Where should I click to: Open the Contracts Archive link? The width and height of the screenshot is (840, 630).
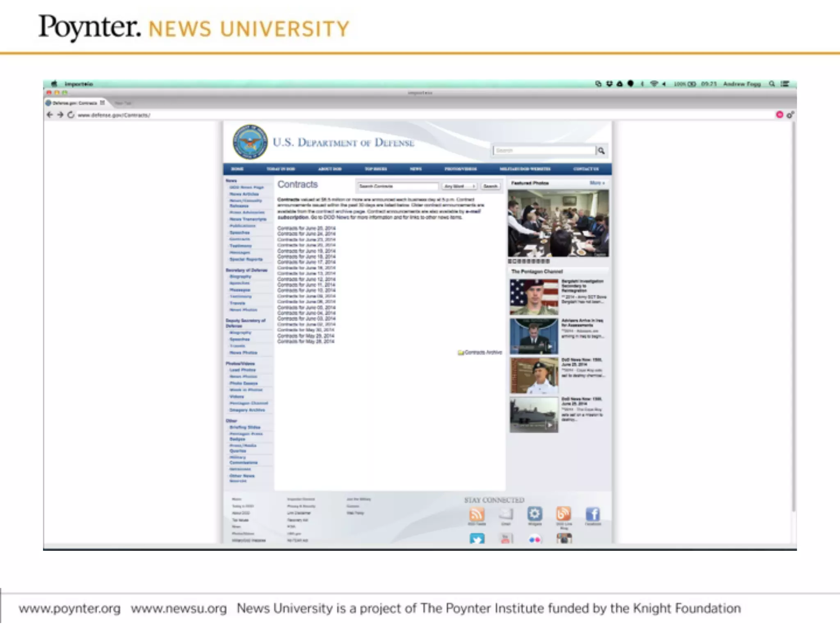click(482, 352)
